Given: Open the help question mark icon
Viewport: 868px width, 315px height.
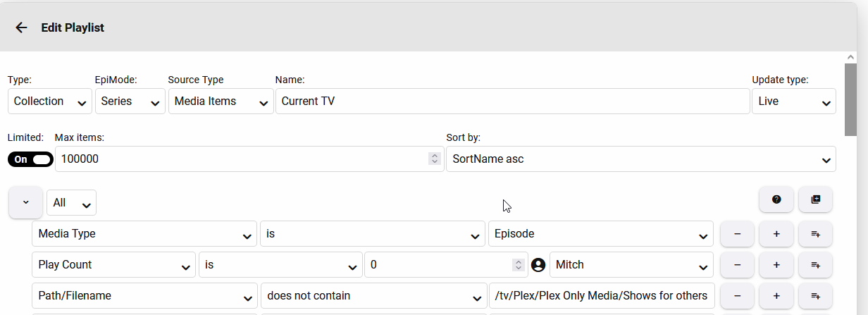Looking at the screenshot, I should (776, 200).
